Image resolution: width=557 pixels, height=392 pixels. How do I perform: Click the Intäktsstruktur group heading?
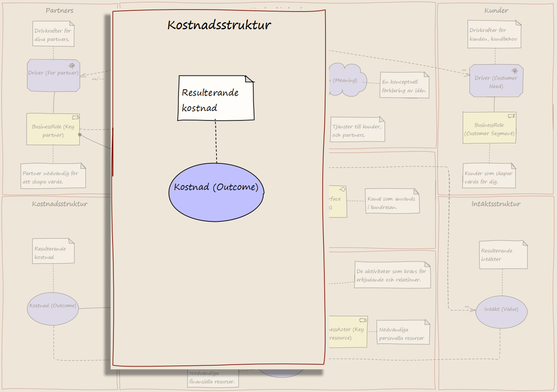tap(496, 204)
